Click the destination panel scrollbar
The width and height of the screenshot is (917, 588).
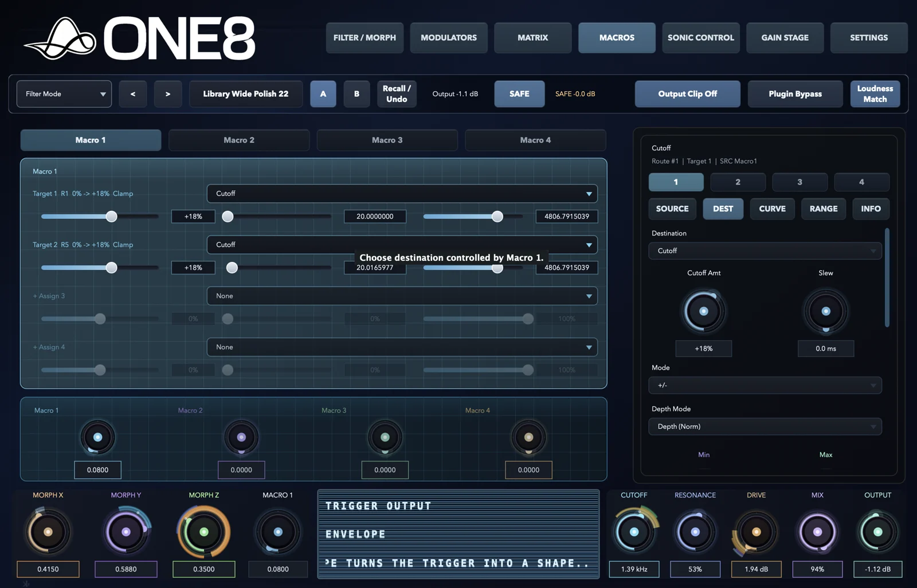pos(887,277)
